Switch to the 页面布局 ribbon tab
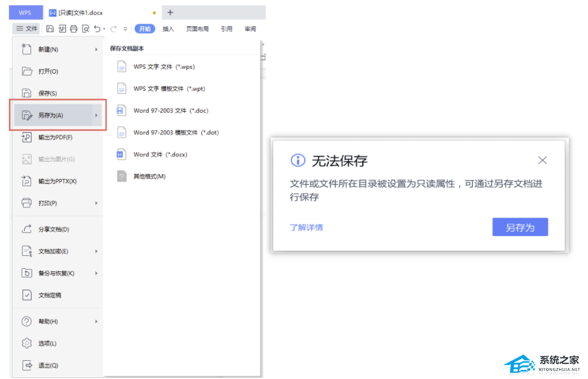The height and width of the screenshot is (379, 588). tap(198, 29)
